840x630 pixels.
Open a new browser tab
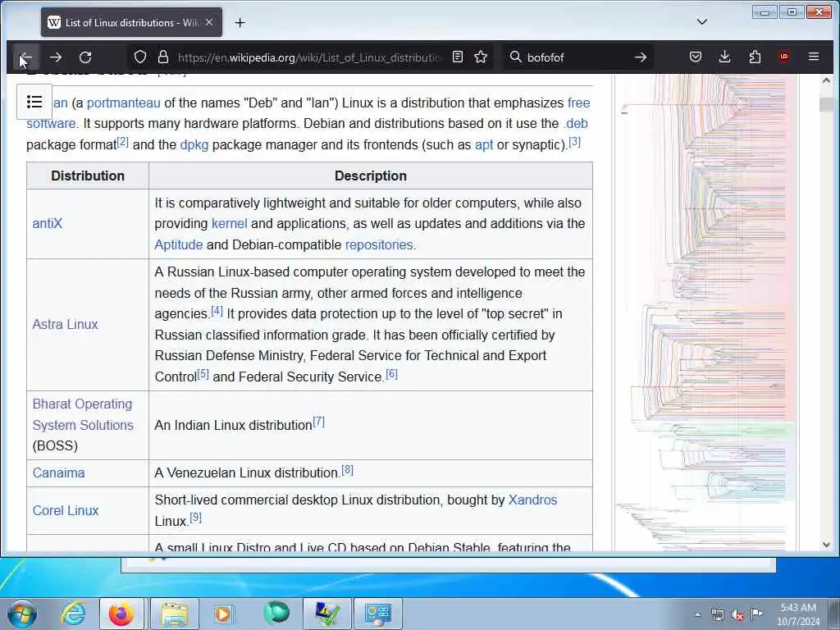click(240, 22)
